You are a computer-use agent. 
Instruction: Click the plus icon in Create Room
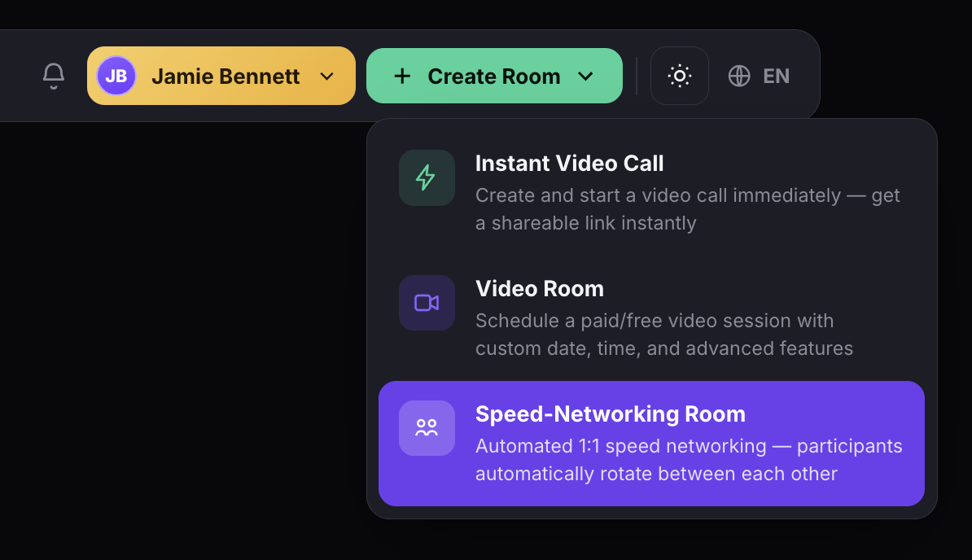click(402, 77)
